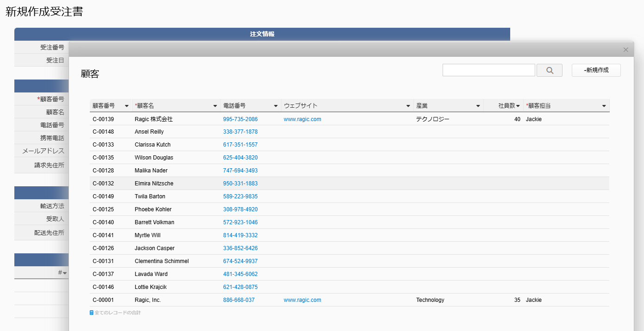Open the ウェブサイト column dropdown arrow
The image size is (644, 331).
[408, 106]
